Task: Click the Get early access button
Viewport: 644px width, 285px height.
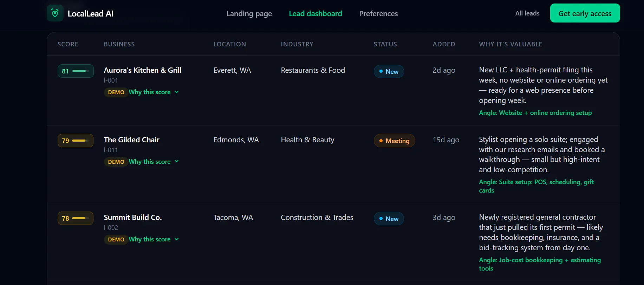Action: point(585,13)
